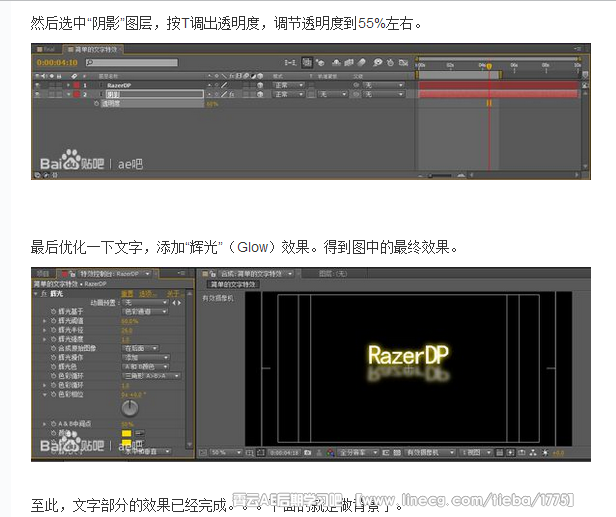Click auto-keyframe stopwatch icon in timeline toolbar
Screen dimensions: 616x517
pos(390,62)
